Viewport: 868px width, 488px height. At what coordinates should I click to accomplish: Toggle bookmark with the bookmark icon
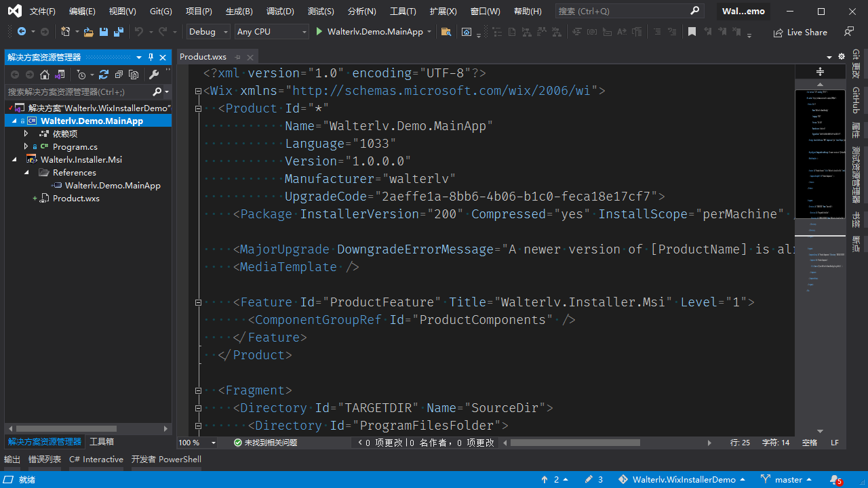[x=692, y=32]
